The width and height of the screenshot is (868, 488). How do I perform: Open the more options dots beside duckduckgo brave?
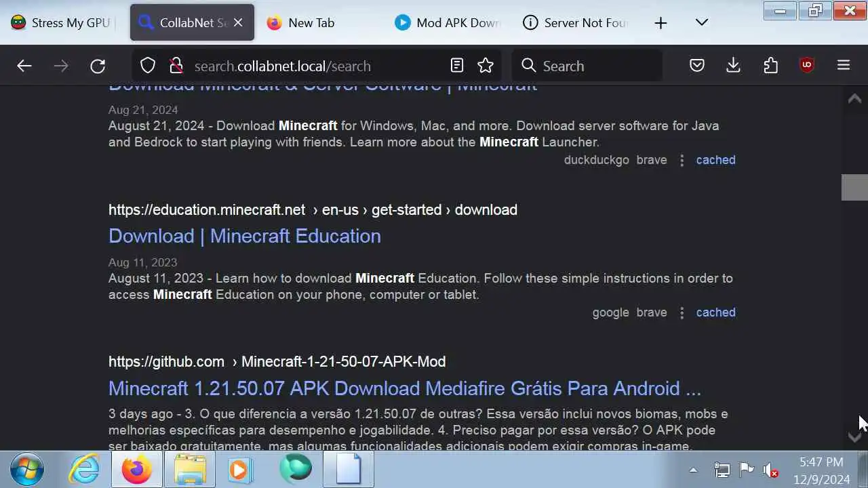[682, 160]
